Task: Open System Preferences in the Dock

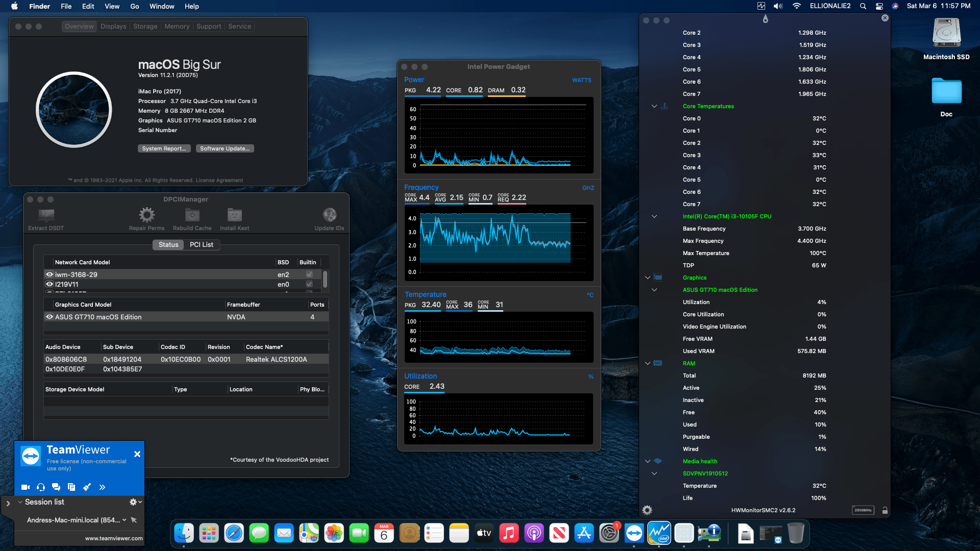Action: coord(609,534)
